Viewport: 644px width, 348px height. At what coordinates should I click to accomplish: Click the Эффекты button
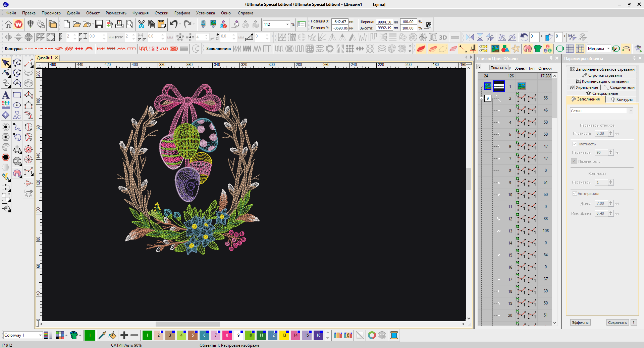coord(580,323)
